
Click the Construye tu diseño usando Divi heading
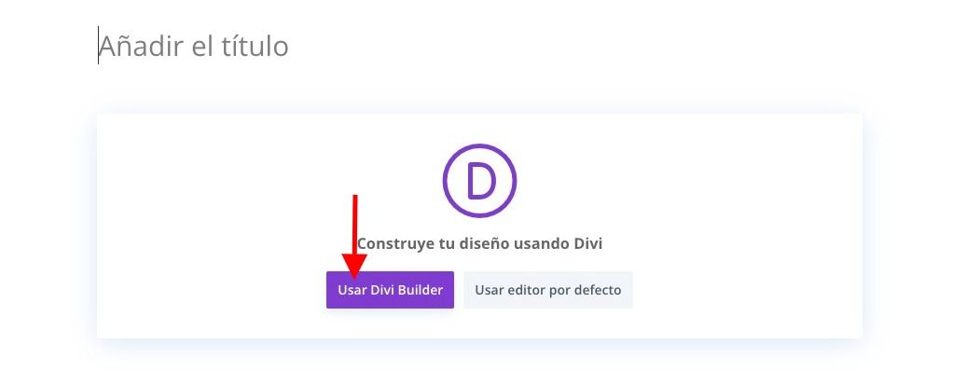click(x=479, y=243)
